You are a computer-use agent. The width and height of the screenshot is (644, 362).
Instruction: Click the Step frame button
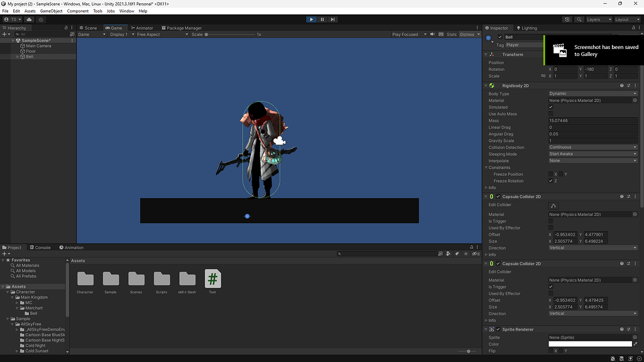coord(332,19)
